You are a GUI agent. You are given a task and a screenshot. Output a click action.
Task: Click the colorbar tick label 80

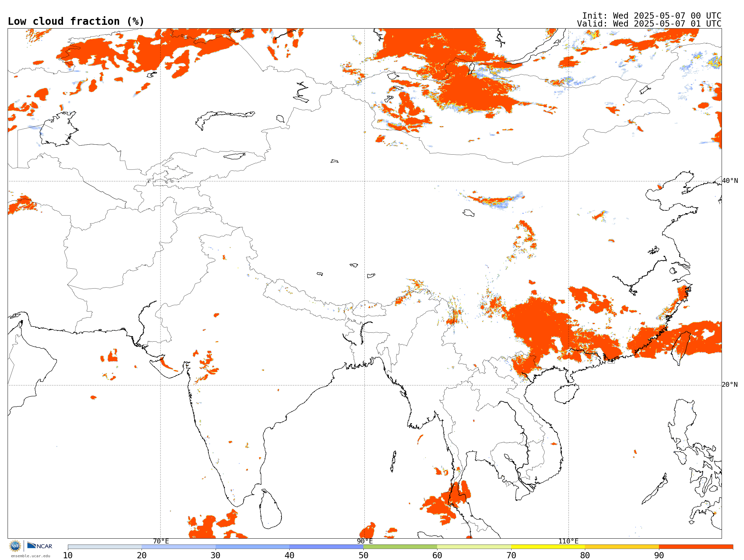click(x=585, y=555)
